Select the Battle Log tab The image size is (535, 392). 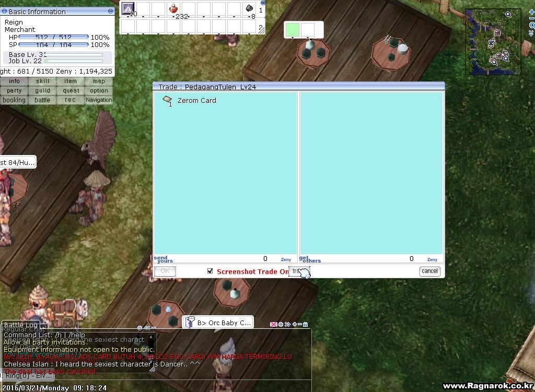point(21,325)
